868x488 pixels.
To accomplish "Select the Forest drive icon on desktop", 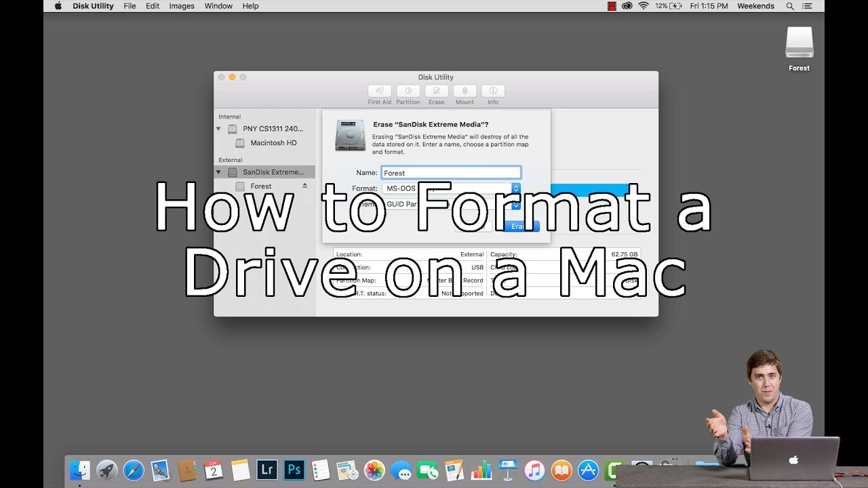I will click(800, 43).
